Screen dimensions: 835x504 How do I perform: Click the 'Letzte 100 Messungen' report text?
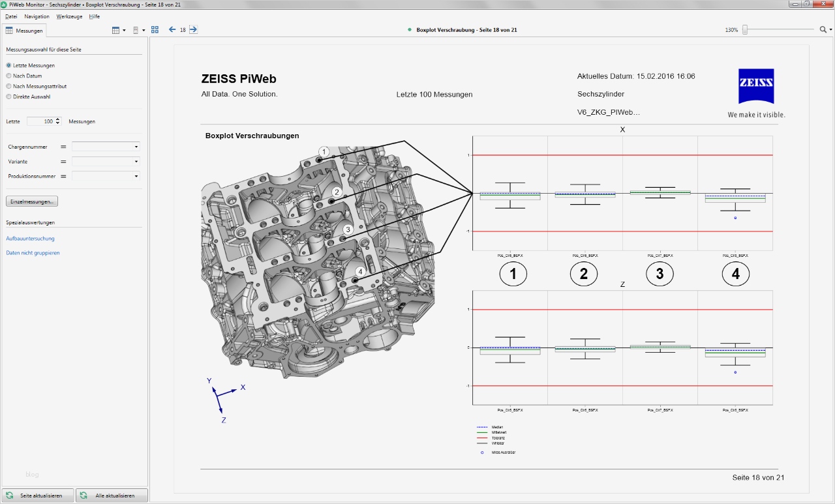coord(434,95)
